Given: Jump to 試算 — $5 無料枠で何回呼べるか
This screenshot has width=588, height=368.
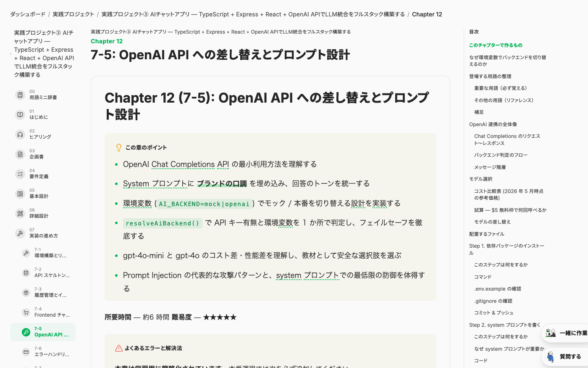Looking at the screenshot, I should (510, 210).
